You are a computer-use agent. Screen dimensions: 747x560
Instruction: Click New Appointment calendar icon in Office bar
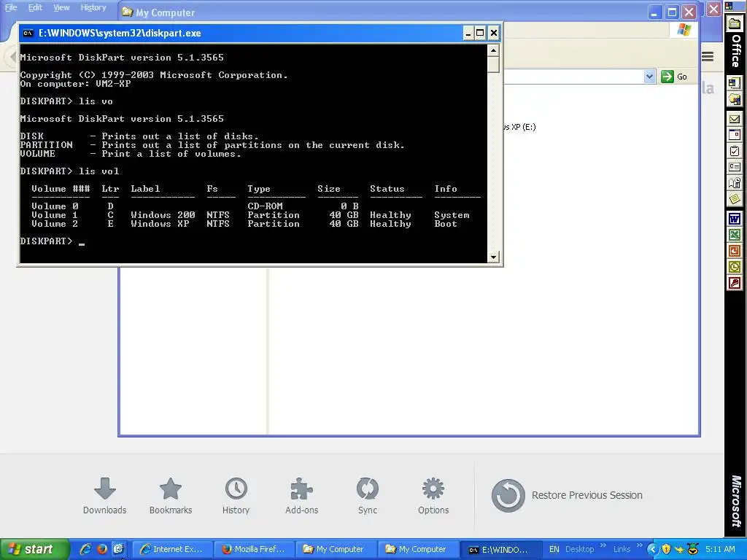(734, 135)
